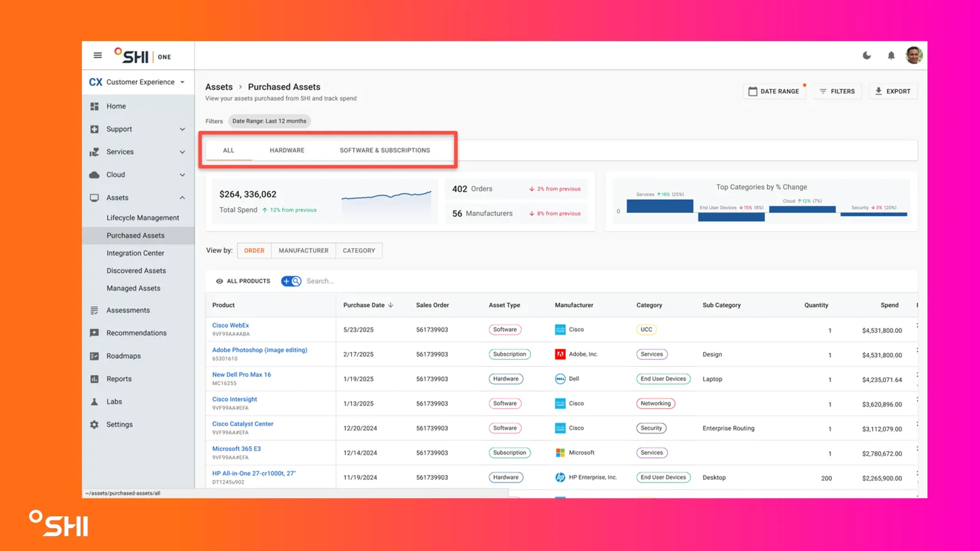Open the Cisco WebEx product link
This screenshot has width=980, height=551.
point(230,325)
